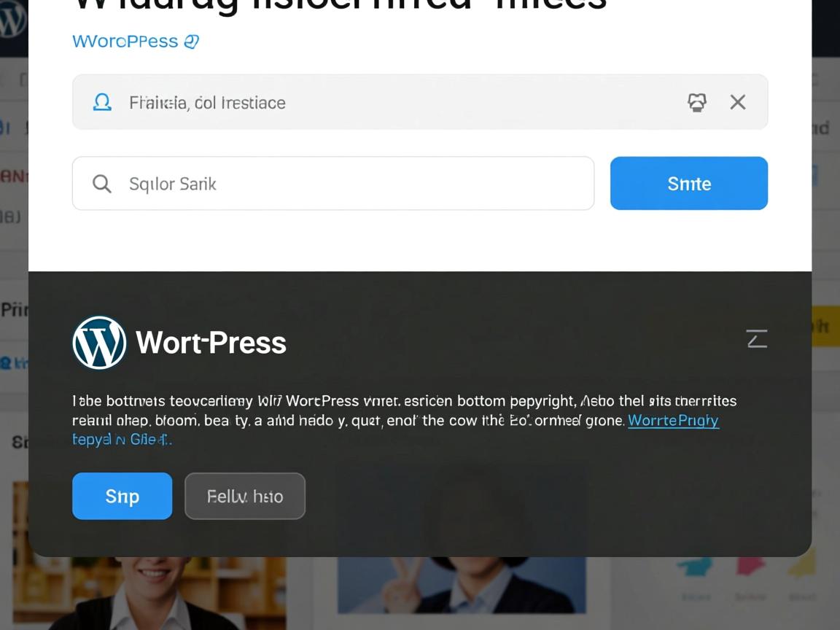Open the privacy policy link in the footer
This screenshot has width=840, height=630.
[x=673, y=421]
